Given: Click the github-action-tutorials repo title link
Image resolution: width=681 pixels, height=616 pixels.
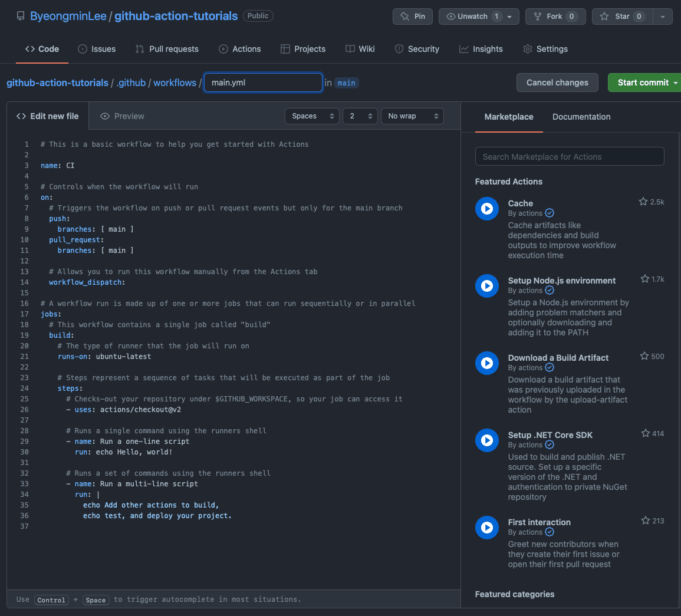Looking at the screenshot, I should pyautogui.click(x=176, y=16).
